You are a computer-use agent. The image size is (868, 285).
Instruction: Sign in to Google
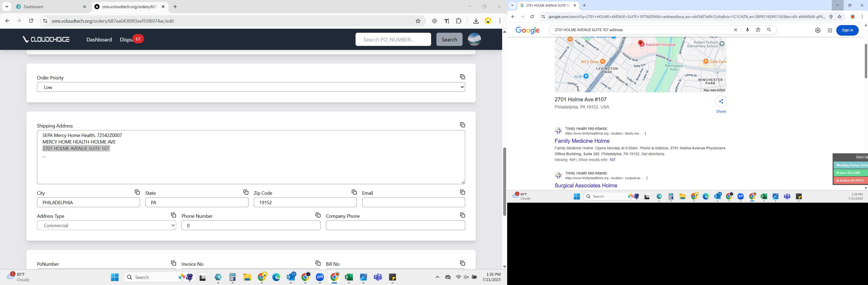click(847, 30)
